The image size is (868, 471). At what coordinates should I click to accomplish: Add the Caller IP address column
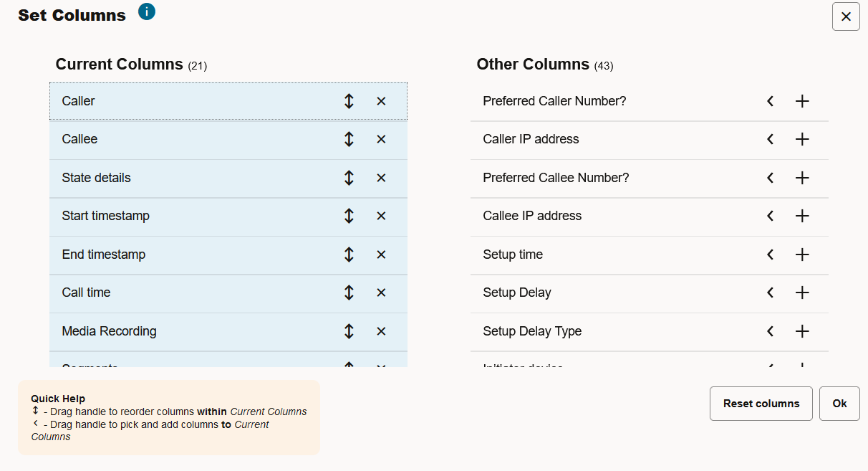[x=802, y=139]
